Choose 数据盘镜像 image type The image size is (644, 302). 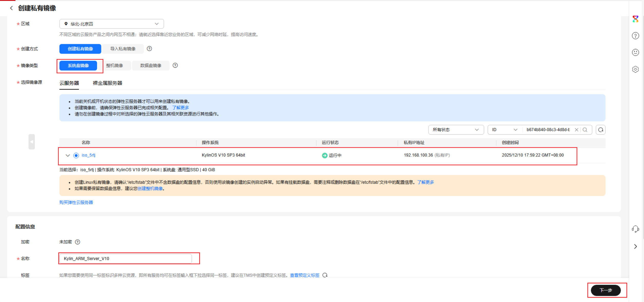pyautogui.click(x=151, y=66)
